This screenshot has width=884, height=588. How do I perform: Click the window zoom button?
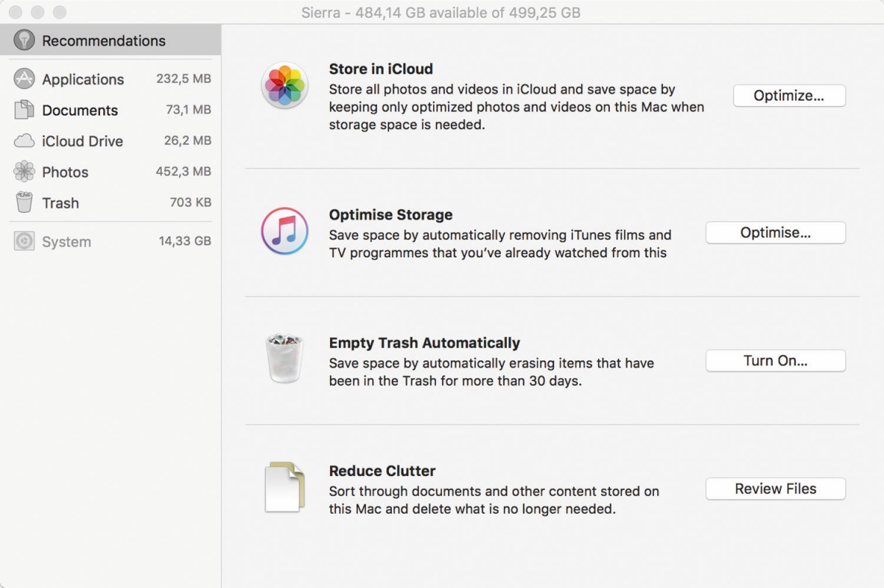coord(60,13)
